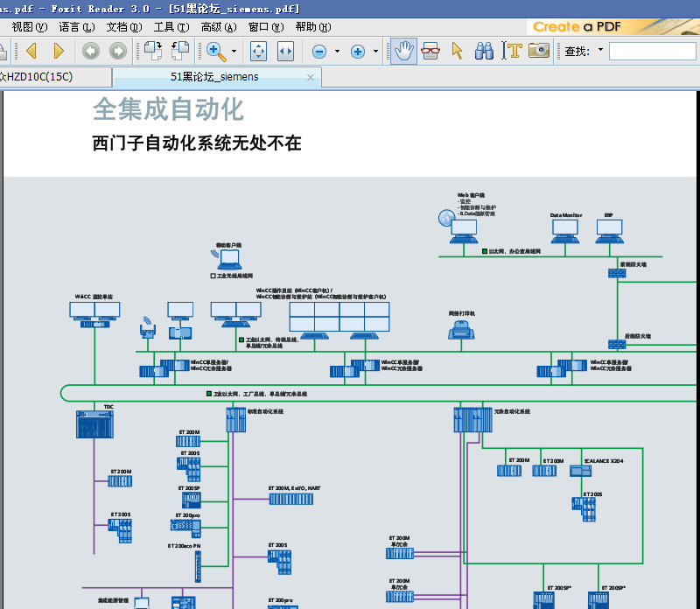Click the grey previous view button
700x609 pixels.
[91, 51]
